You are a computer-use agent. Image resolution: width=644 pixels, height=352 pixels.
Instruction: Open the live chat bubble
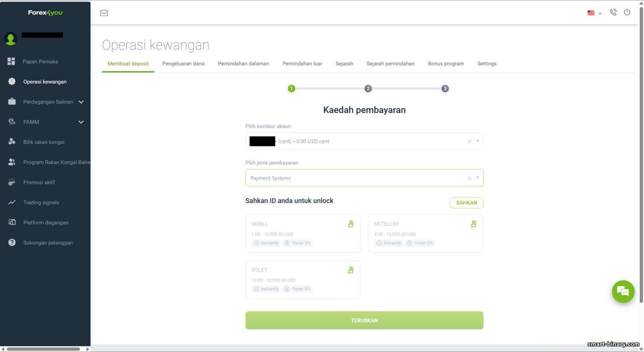coord(623,291)
